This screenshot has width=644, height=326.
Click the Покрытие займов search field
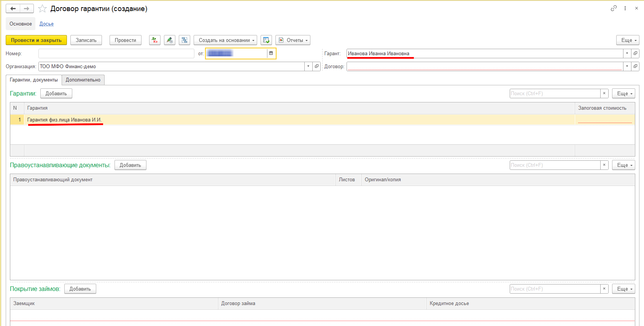click(x=555, y=289)
